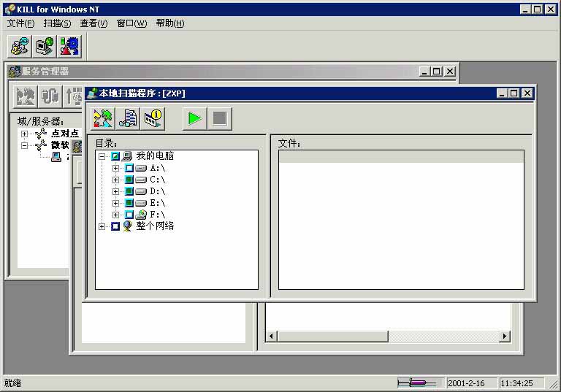Viewport: 561px width, 392px height.
Task: Open the local scanner computer icon
Action: (x=45, y=46)
